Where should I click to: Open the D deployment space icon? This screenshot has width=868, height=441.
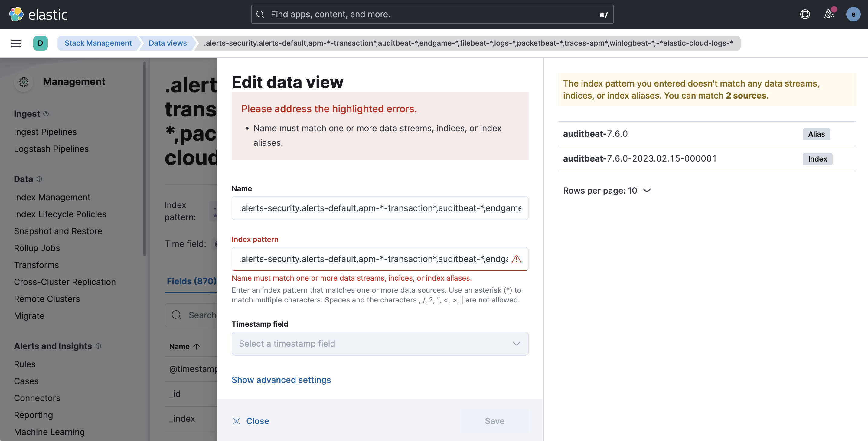[41, 43]
